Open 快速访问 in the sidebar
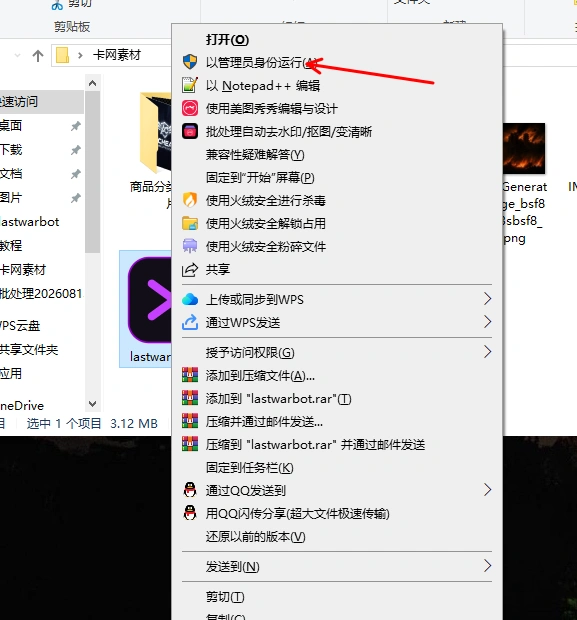 click(x=42, y=102)
